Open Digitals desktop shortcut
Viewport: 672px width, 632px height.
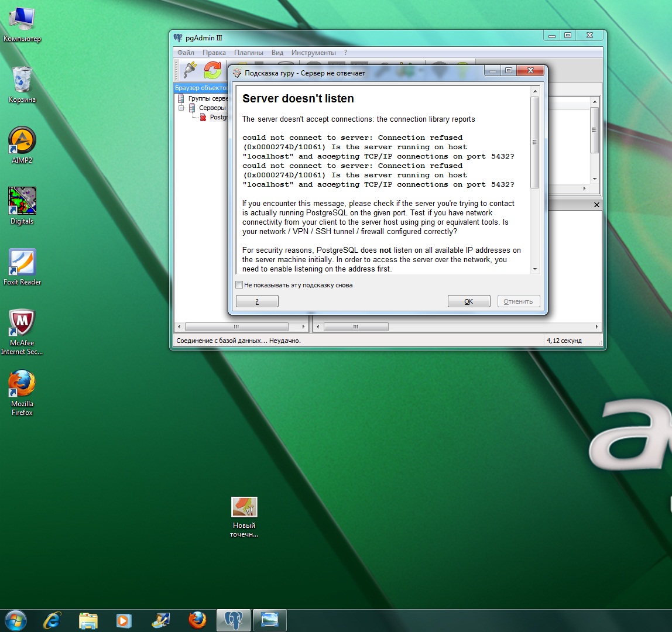pos(22,202)
